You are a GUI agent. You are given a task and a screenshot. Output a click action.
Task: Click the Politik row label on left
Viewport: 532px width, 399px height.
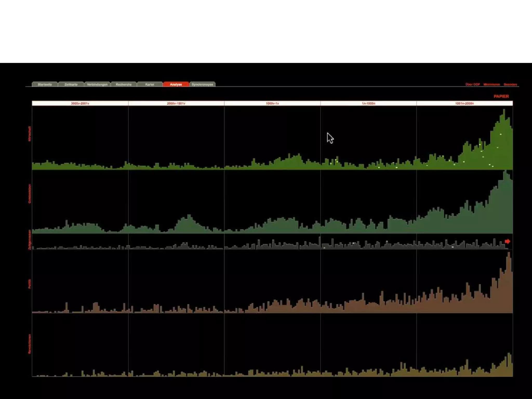tap(30, 284)
